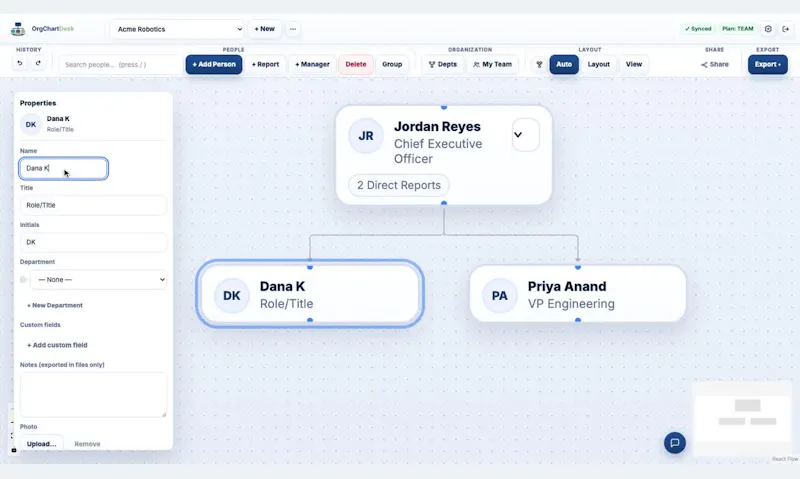The image size is (800, 479).
Task: Click the DK avatar in Properties panel
Action: (x=31, y=124)
